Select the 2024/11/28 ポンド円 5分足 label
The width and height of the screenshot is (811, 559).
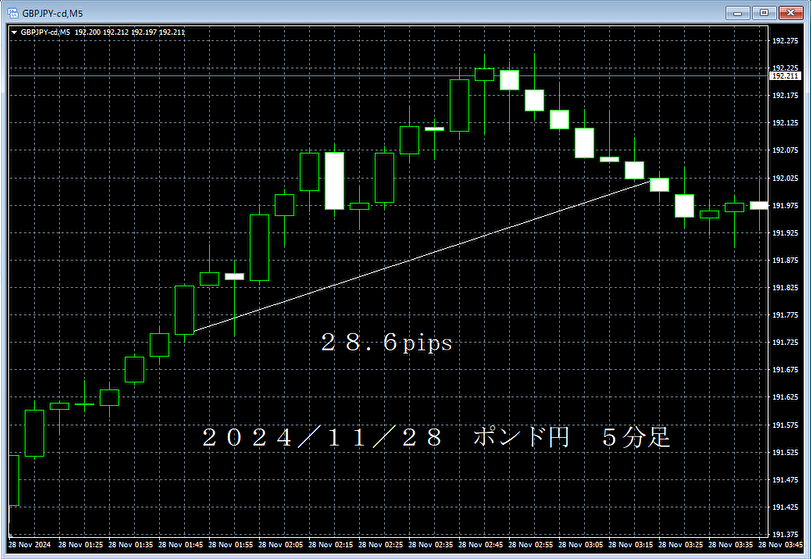click(x=436, y=437)
